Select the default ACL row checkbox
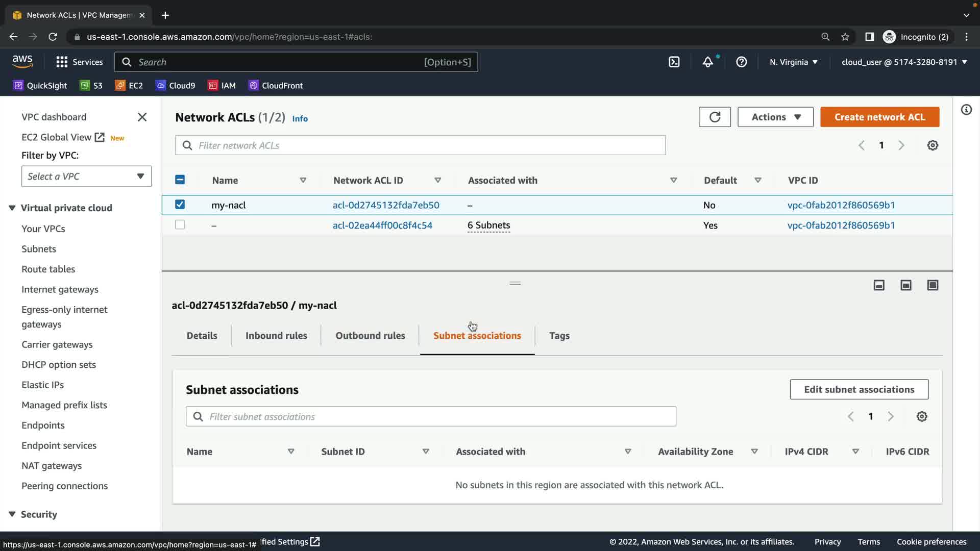Image resolution: width=980 pixels, height=551 pixels. tap(180, 224)
